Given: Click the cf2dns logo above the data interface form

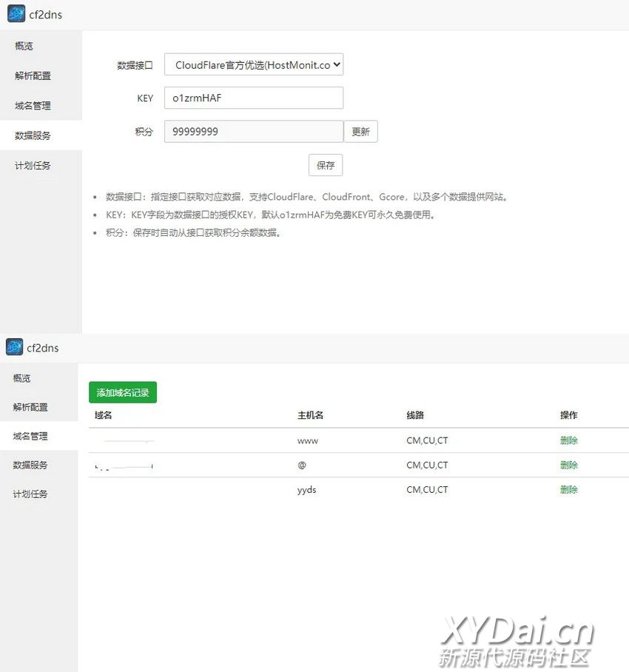Looking at the screenshot, I should pos(16,15).
